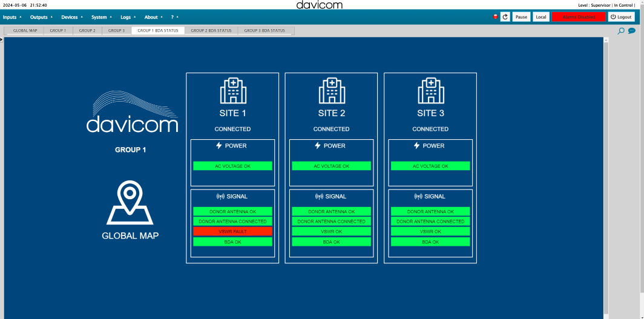Toggle the Pause button

521,17
